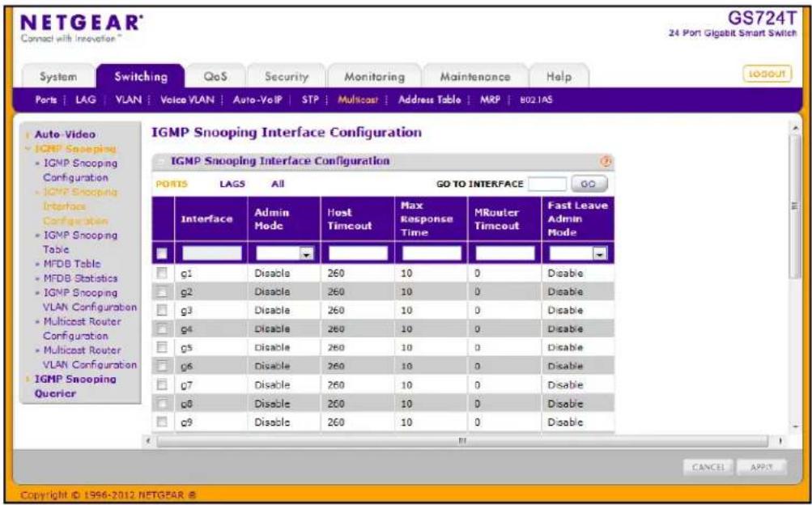Open the Auto-VoIP submenu
The width and height of the screenshot is (812, 505).
point(257,100)
